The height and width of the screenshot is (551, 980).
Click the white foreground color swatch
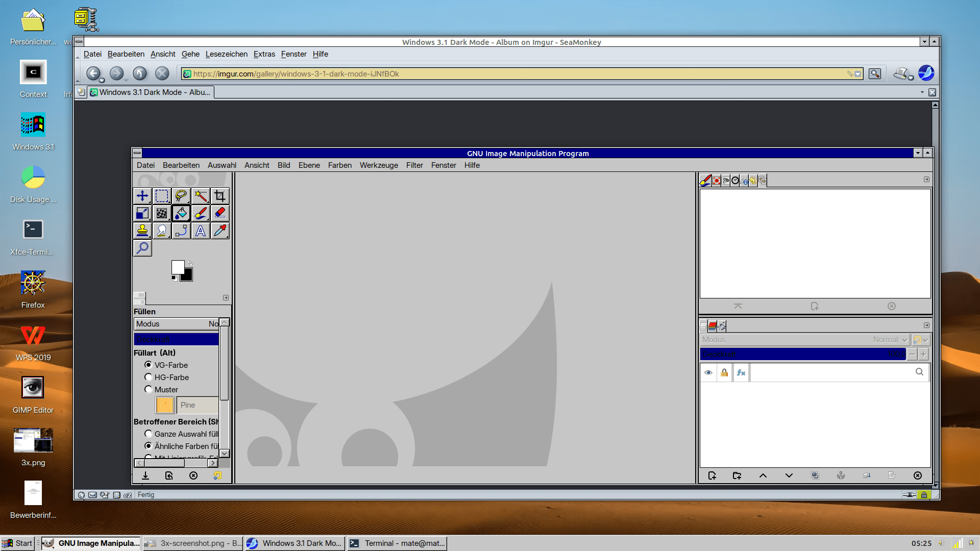pos(178,267)
